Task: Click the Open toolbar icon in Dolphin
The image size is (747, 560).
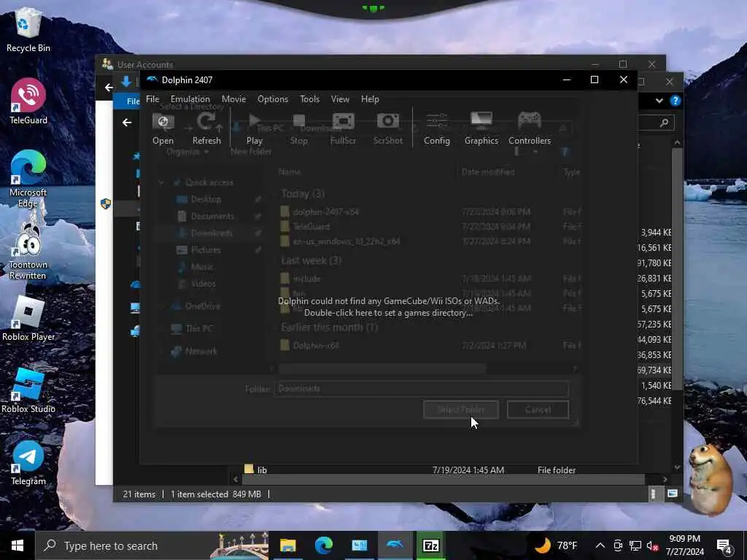Action: (x=163, y=128)
